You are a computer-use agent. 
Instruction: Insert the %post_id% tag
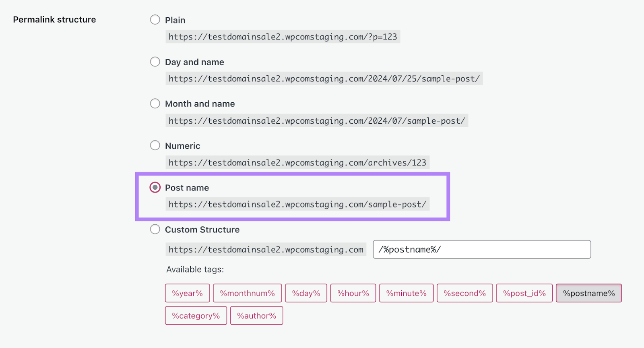coord(524,293)
